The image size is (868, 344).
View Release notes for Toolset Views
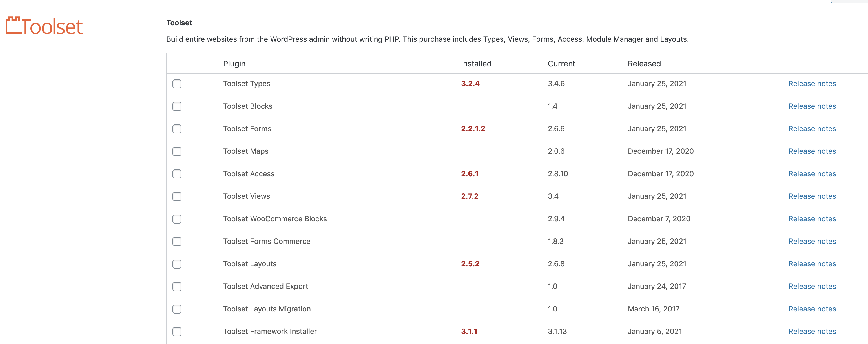point(812,196)
